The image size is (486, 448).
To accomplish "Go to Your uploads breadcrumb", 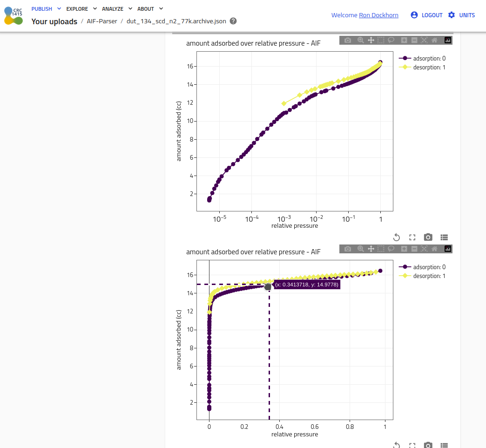I will click(54, 21).
